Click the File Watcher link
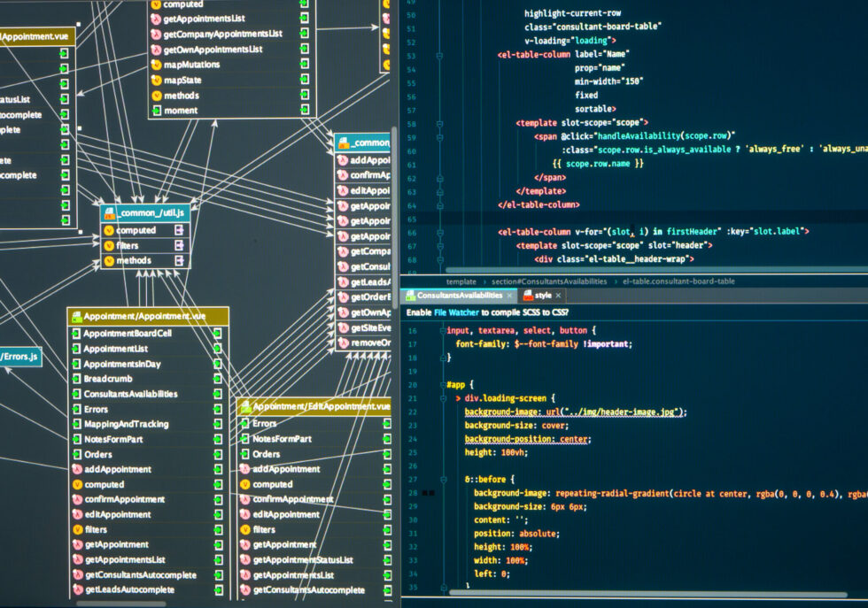This screenshot has width=868, height=608. pyautogui.click(x=457, y=312)
